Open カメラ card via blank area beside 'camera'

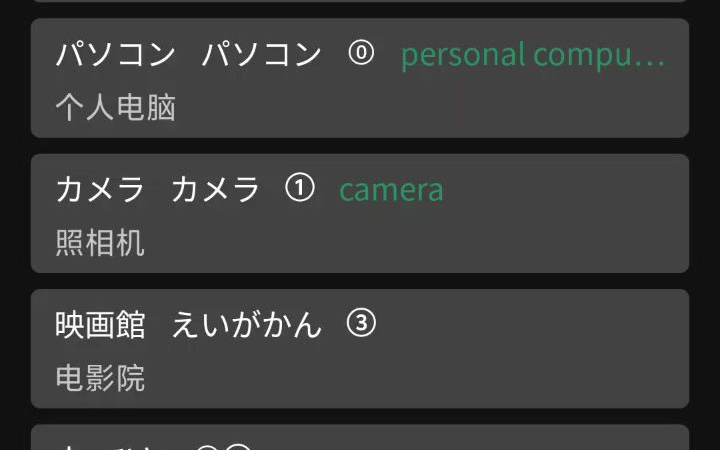[x=560, y=189]
